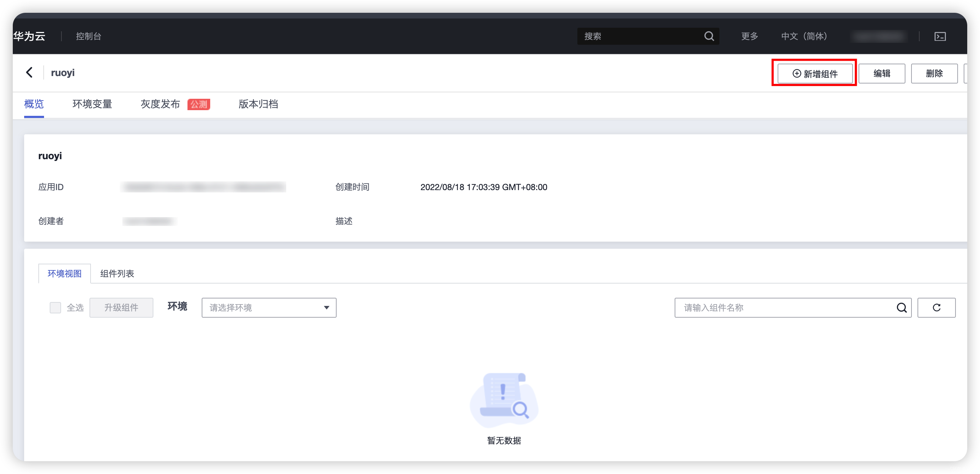The image size is (980, 474).
Task: Open the 请选择环境 dropdown
Action: pos(268,308)
